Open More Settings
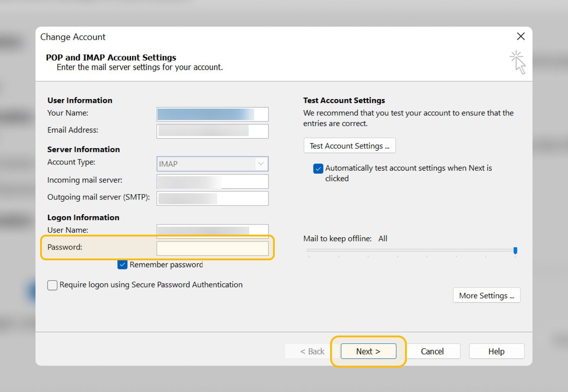The width and height of the screenshot is (568, 392). click(x=486, y=295)
